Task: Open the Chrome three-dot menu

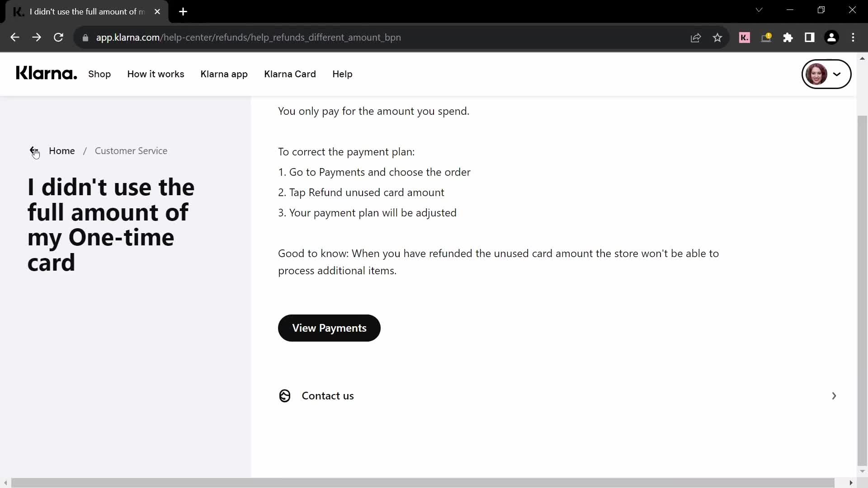Action: (x=853, y=38)
